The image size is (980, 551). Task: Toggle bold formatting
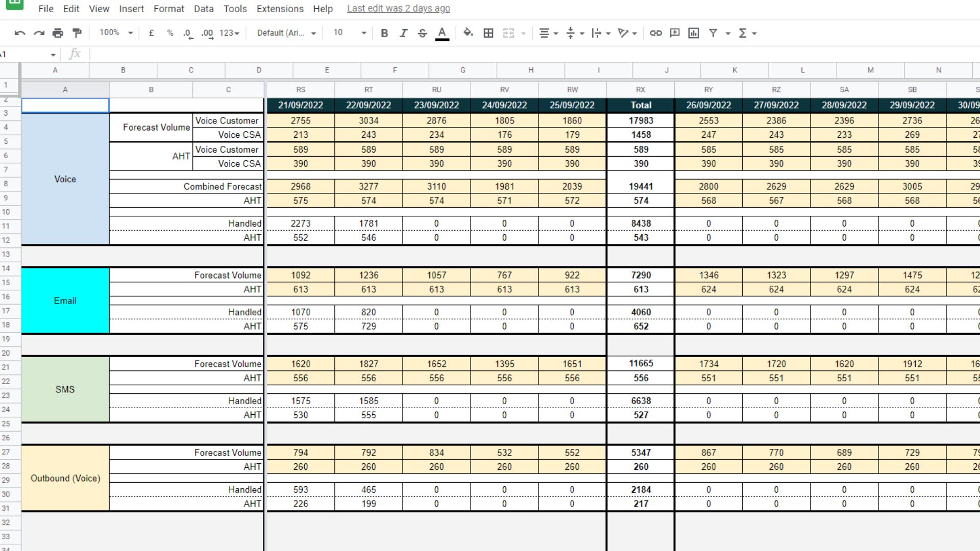tap(384, 33)
